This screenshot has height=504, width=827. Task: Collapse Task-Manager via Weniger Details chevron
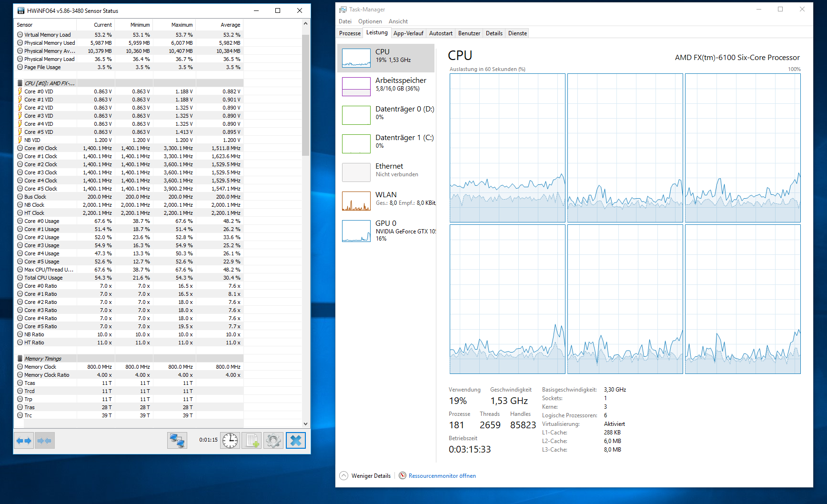tap(343, 475)
